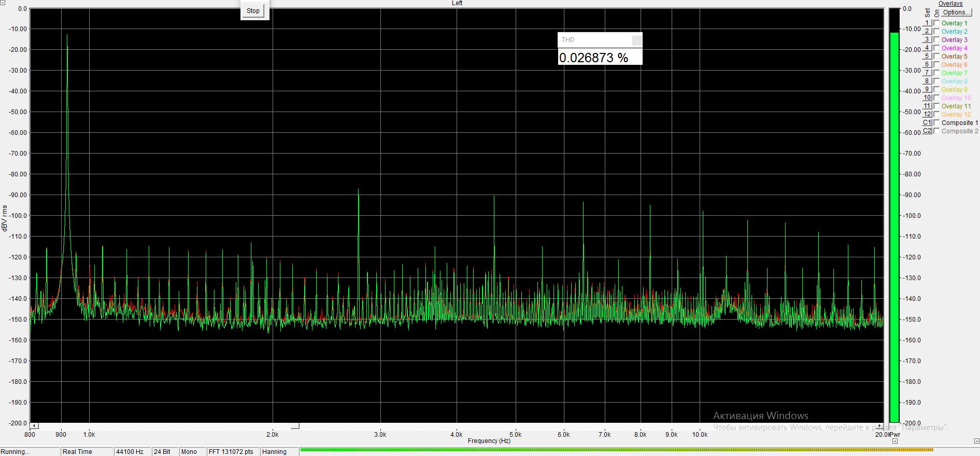
Task: Tick the Overlay 4 checkbox
Action: 936,48
